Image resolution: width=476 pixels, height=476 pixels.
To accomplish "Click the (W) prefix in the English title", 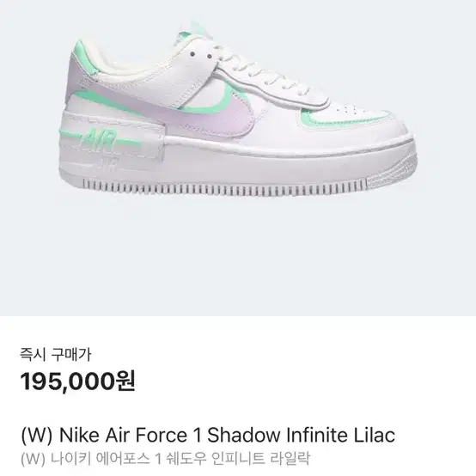I will [37, 436].
